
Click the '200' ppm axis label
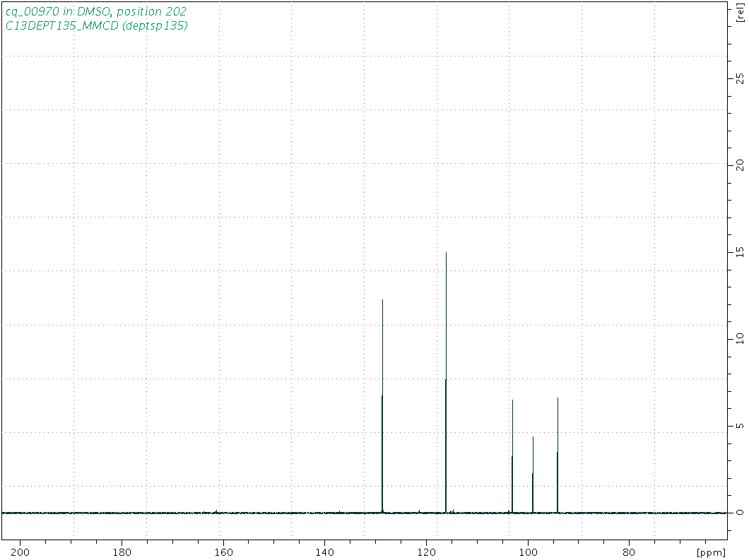[x=20, y=552]
